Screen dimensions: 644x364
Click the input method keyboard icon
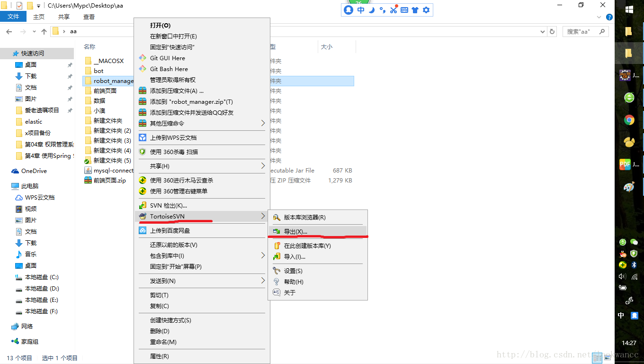pos(404,10)
